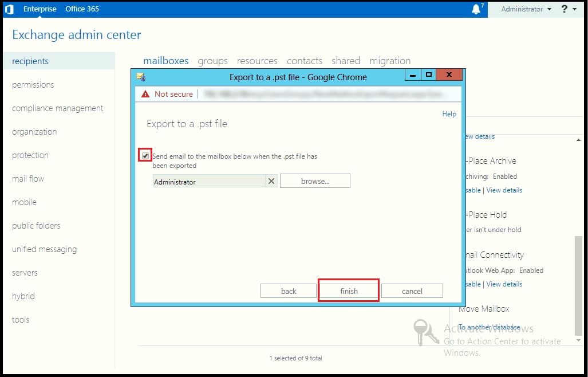
Task: Cancel the export dialog
Action: pos(412,291)
